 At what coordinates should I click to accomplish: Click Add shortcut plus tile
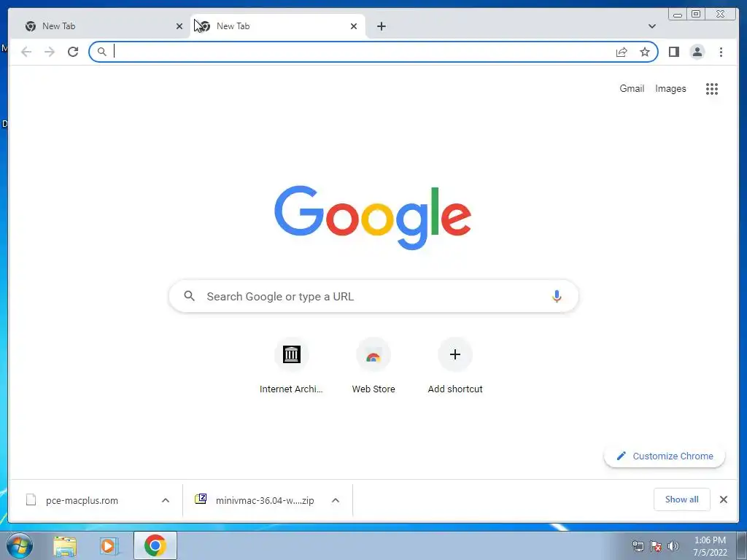(455, 354)
